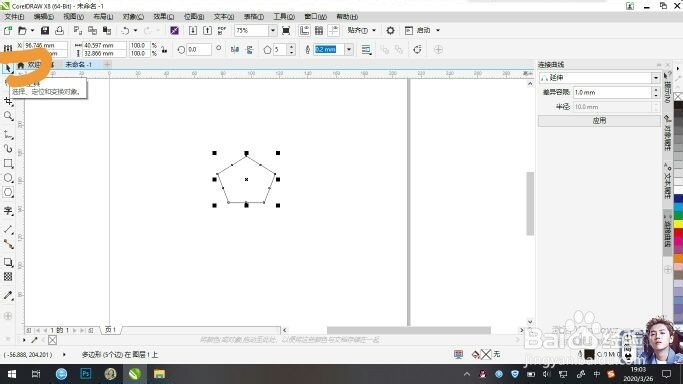Click the Save icon in toolbar
This screenshot has height=384, width=683.
[45, 30]
